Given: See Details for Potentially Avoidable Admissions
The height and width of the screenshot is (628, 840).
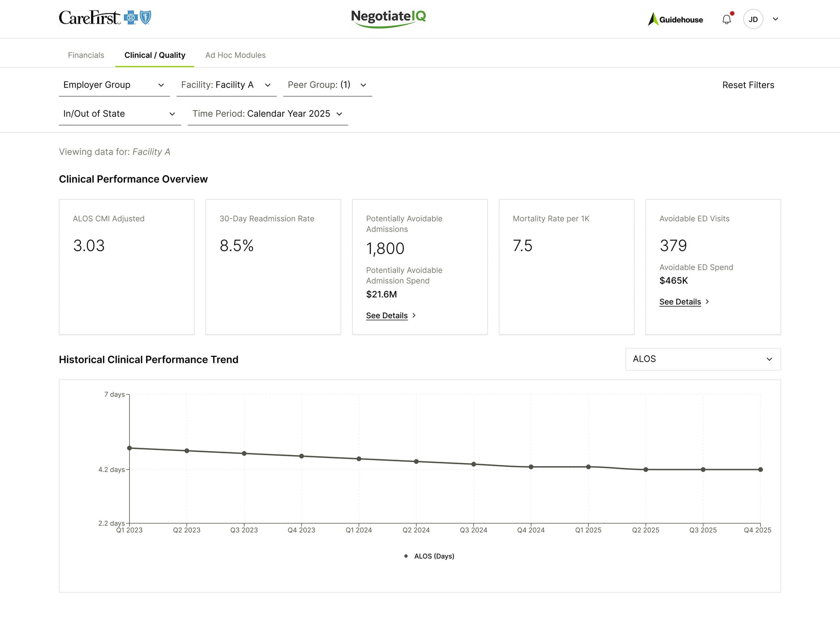Looking at the screenshot, I should (x=387, y=315).
